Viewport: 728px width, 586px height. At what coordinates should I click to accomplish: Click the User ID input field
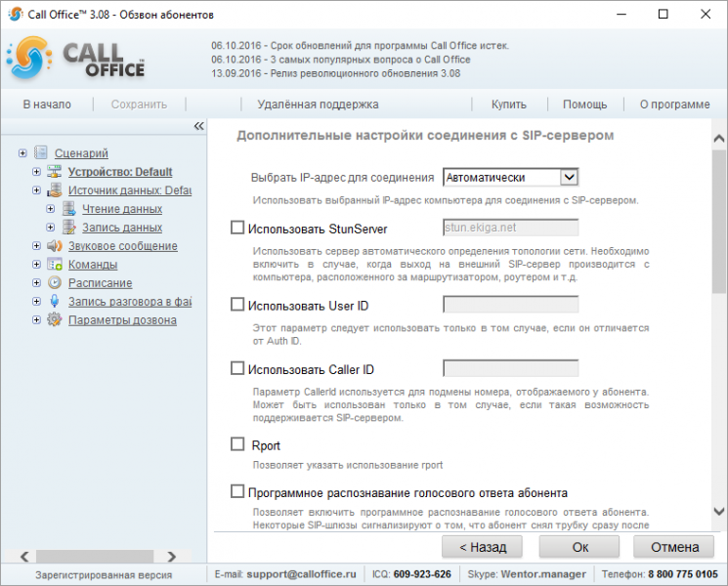tap(511, 305)
